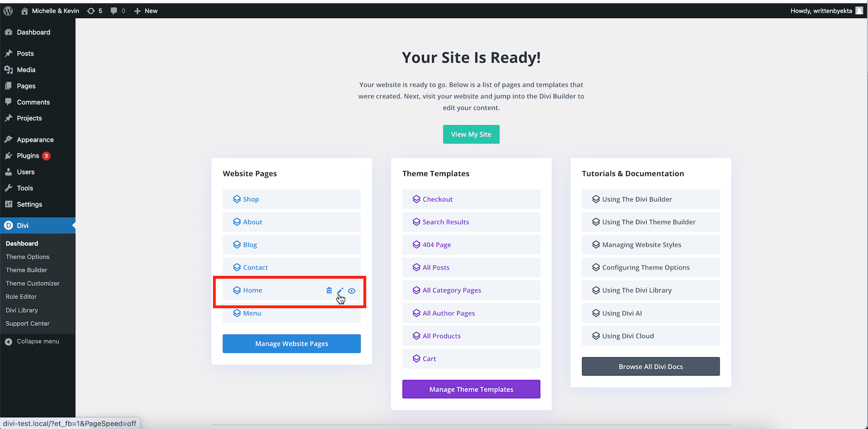868x429 pixels.
Task: Click the Plugins plug icon
Action: click(9, 156)
